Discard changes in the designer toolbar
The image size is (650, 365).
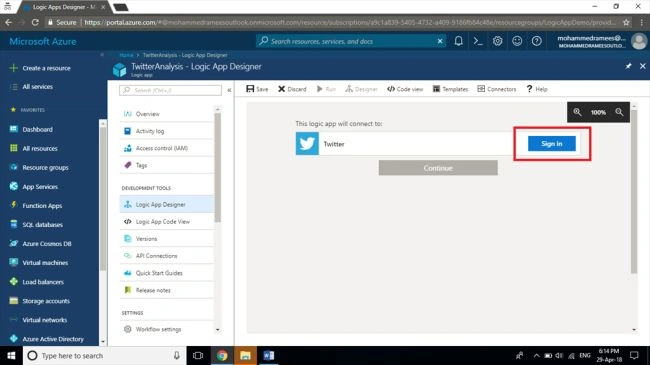click(292, 89)
